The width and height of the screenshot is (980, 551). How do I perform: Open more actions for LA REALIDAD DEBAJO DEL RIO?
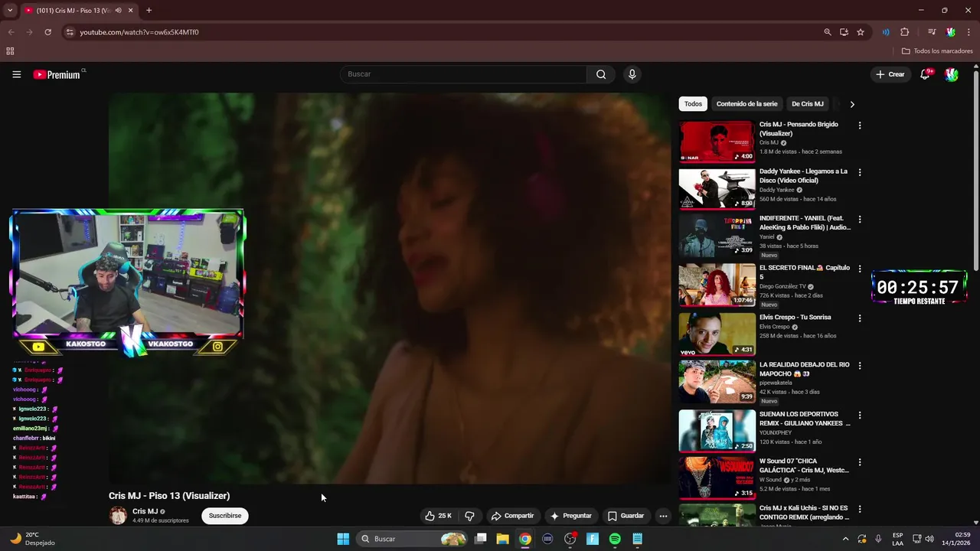pos(859,366)
